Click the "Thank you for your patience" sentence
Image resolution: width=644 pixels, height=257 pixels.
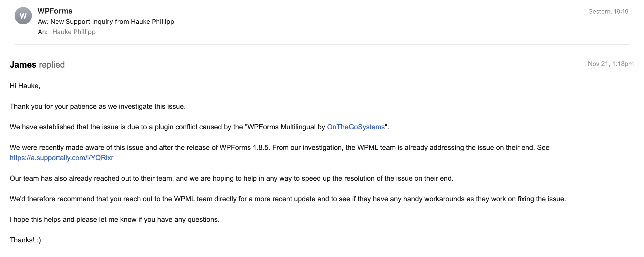point(98,106)
